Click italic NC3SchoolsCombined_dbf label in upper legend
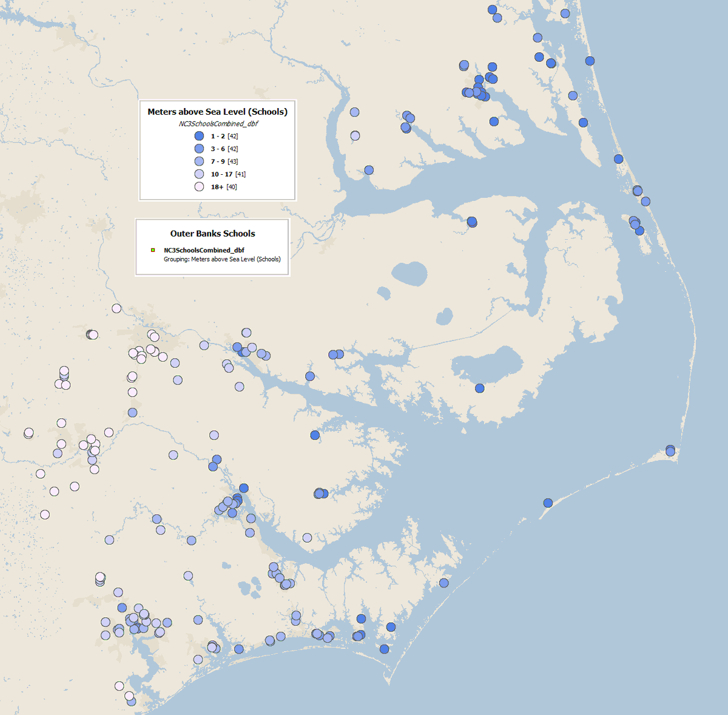This screenshot has width=728, height=715. pos(218,124)
